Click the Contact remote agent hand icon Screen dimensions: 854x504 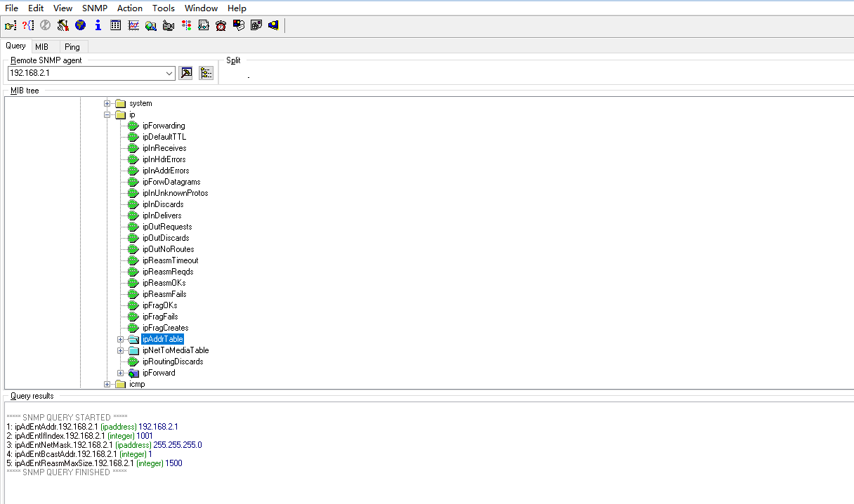(11, 25)
